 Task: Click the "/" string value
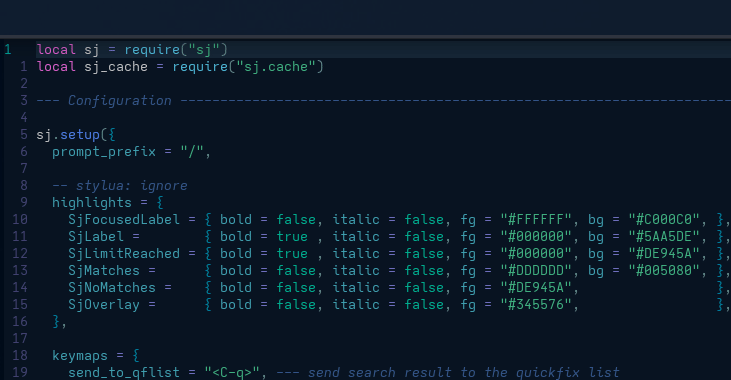[192, 152]
